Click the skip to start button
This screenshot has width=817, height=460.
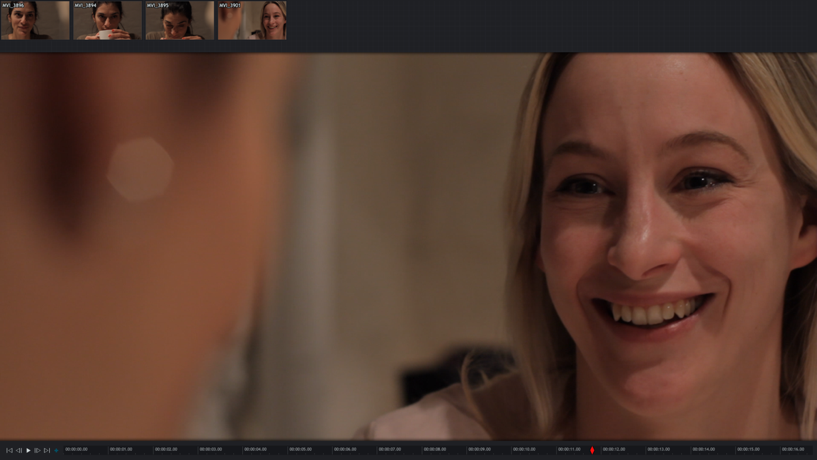click(x=9, y=450)
